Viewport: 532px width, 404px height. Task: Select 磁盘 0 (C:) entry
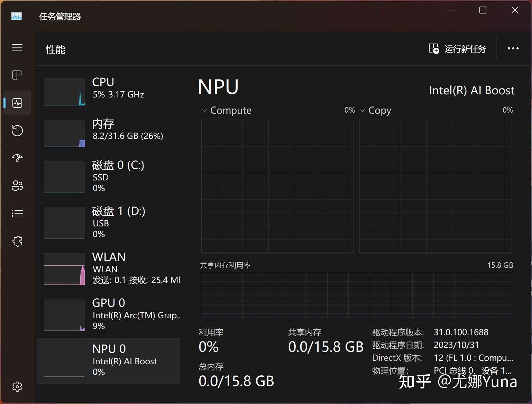(108, 177)
